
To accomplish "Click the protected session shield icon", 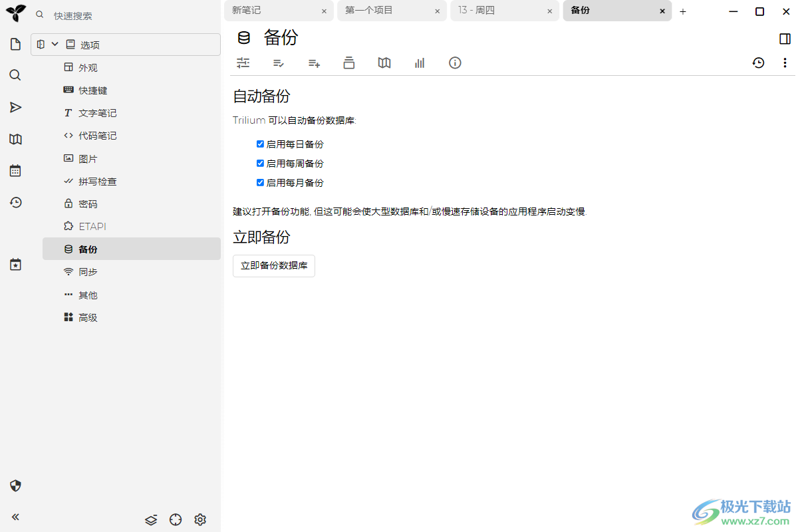I will (16, 485).
